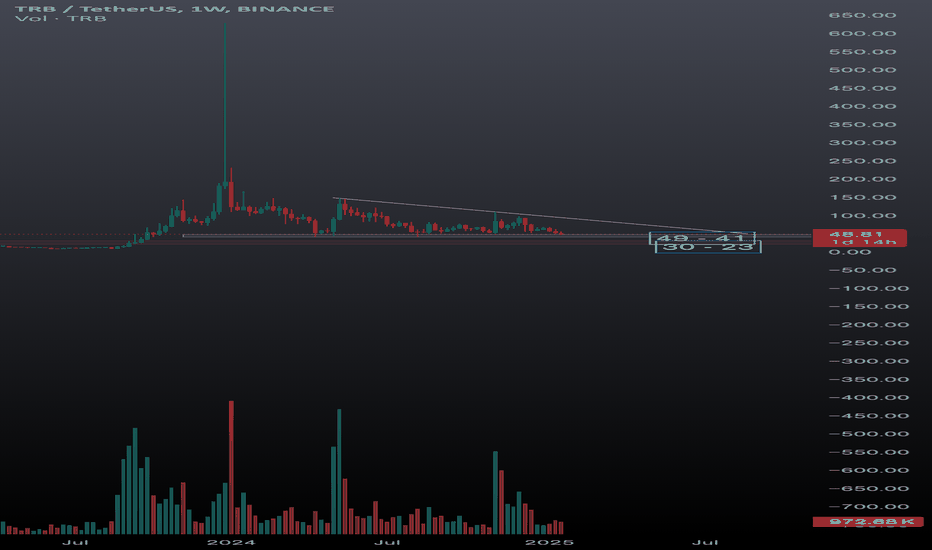932x550 pixels.
Task: Select the Vol · TRB indicator label
Action: (61, 18)
